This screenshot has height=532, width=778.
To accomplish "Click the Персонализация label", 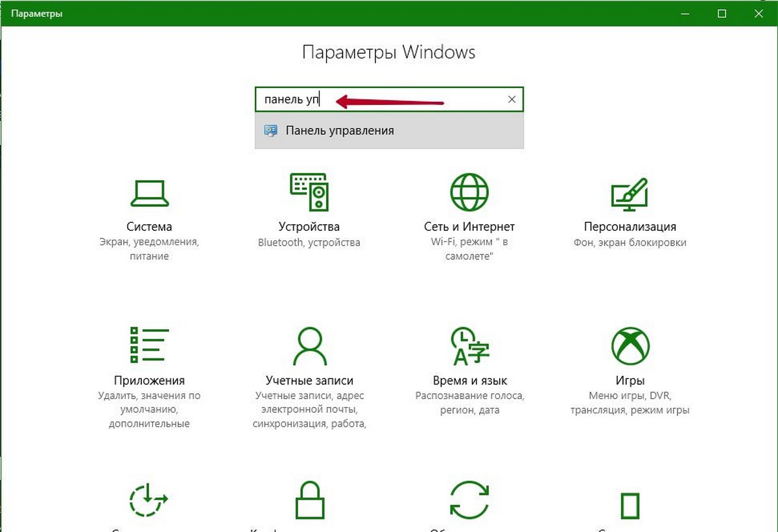I will point(630,227).
